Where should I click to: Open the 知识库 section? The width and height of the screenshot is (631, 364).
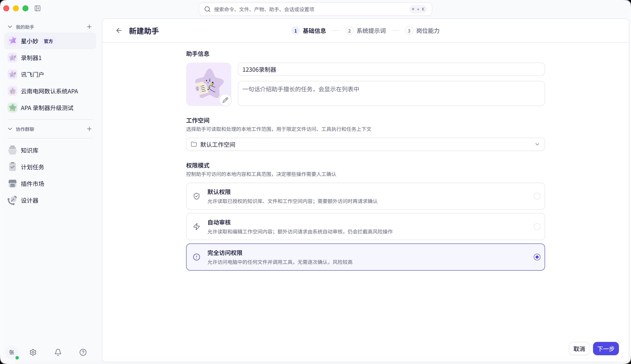[50, 150]
